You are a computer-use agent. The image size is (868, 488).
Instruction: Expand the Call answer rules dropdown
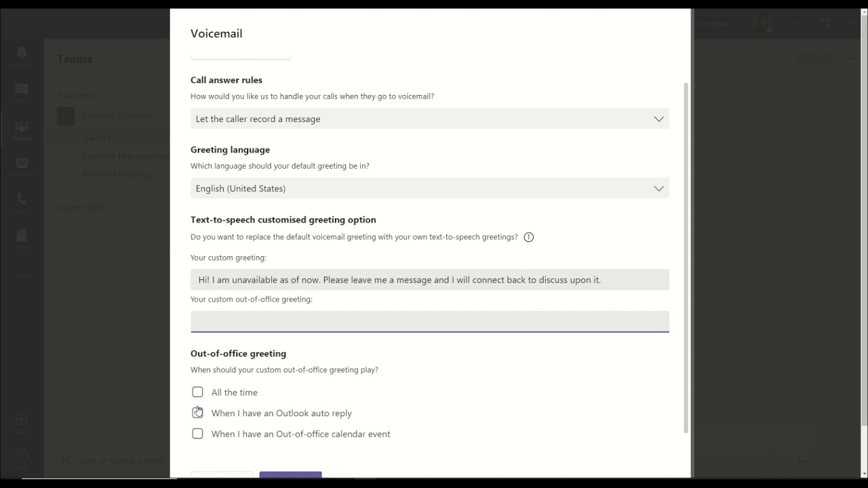[429, 119]
